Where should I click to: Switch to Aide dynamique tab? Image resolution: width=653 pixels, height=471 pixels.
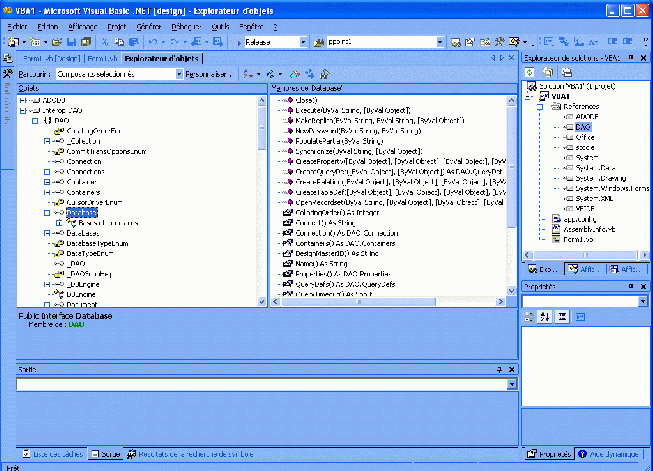[x=608, y=454]
